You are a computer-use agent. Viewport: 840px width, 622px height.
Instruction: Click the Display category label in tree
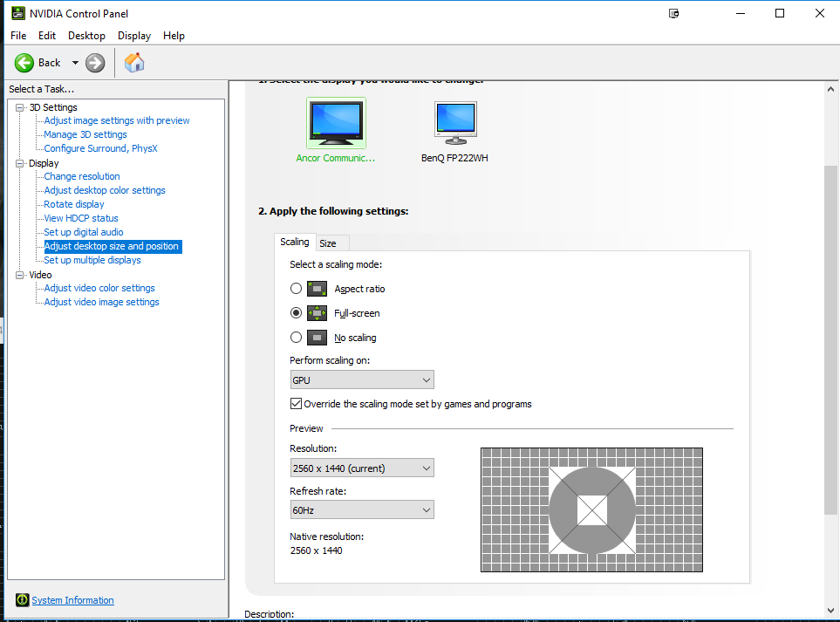(x=44, y=163)
